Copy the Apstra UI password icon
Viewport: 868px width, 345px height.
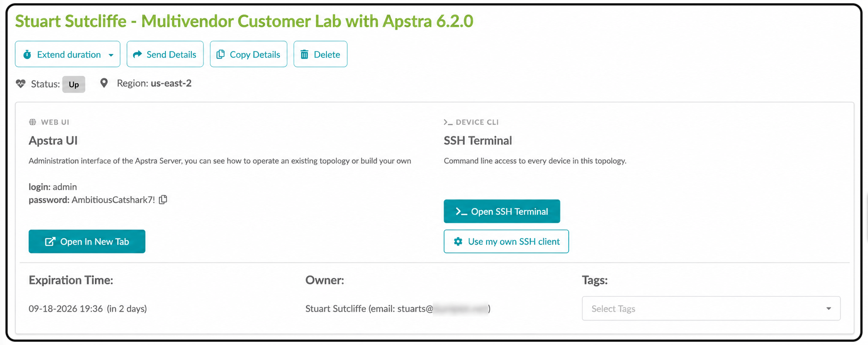(163, 199)
